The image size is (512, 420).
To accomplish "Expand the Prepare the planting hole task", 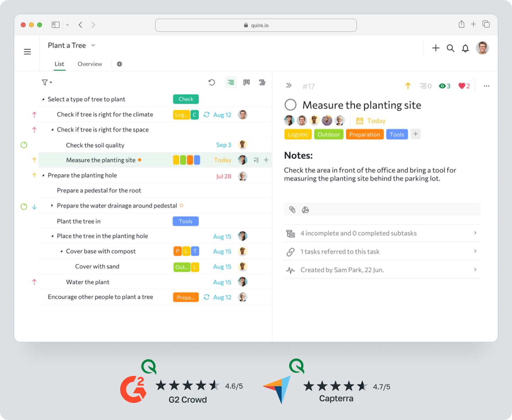I will tap(43, 175).
